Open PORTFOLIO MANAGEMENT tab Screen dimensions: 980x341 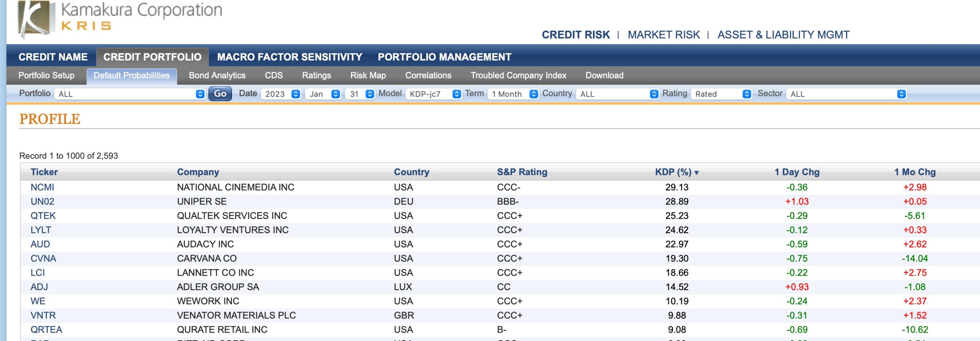pos(444,57)
